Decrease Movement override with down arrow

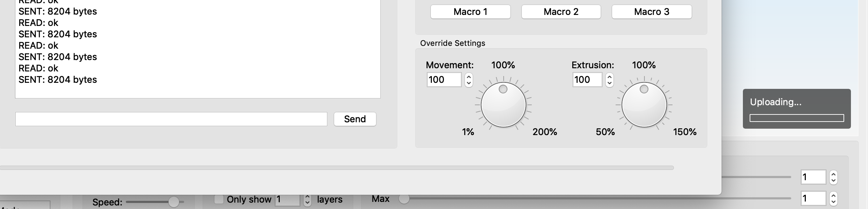click(x=469, y=83)
